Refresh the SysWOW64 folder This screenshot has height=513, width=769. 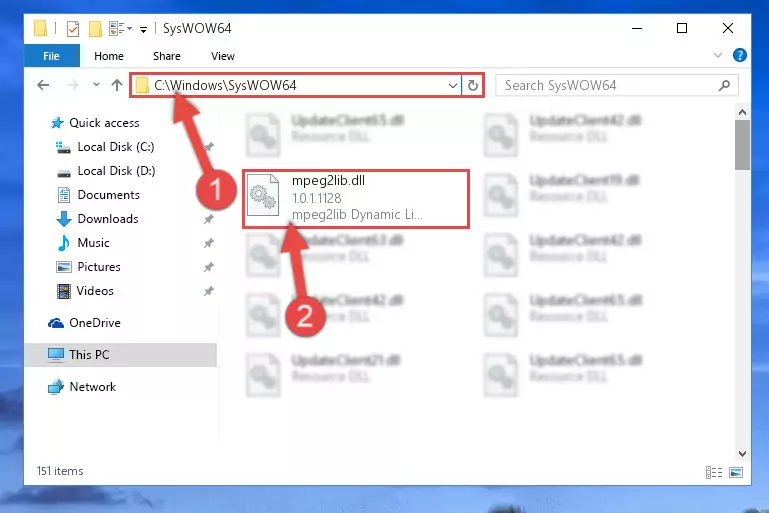point(473,85)
